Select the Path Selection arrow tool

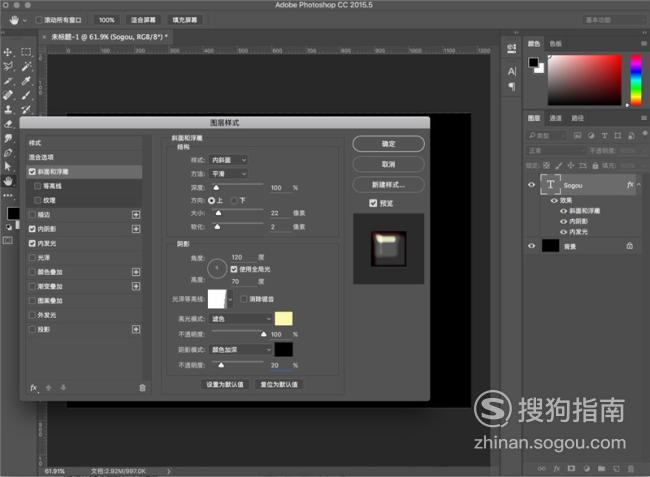coord(7,167)
